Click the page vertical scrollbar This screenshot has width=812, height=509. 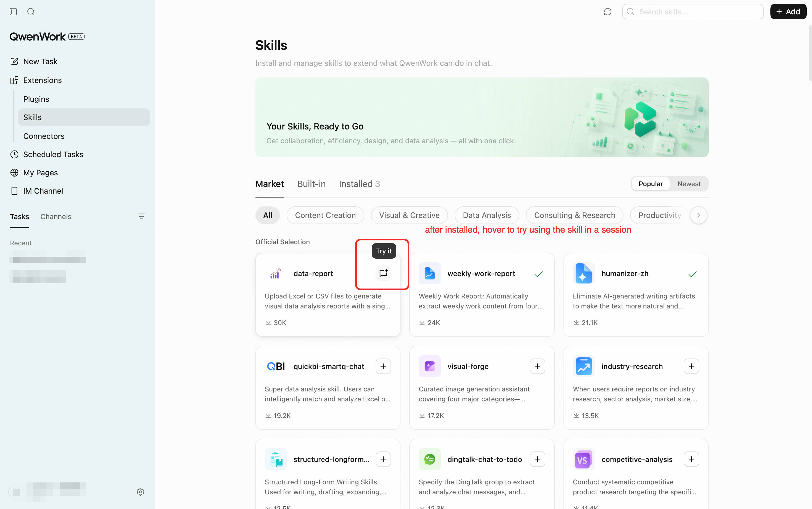(810, 53)
